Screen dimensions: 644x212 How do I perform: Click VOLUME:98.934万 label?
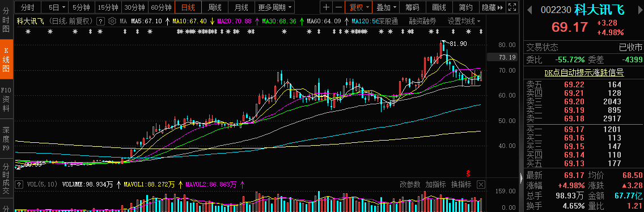click(x=87, y=184)
